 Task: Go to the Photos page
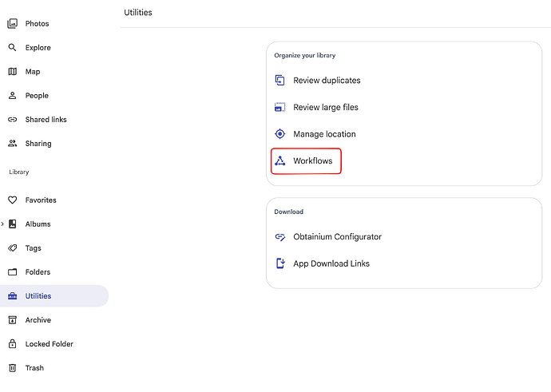tap(37, 23)
